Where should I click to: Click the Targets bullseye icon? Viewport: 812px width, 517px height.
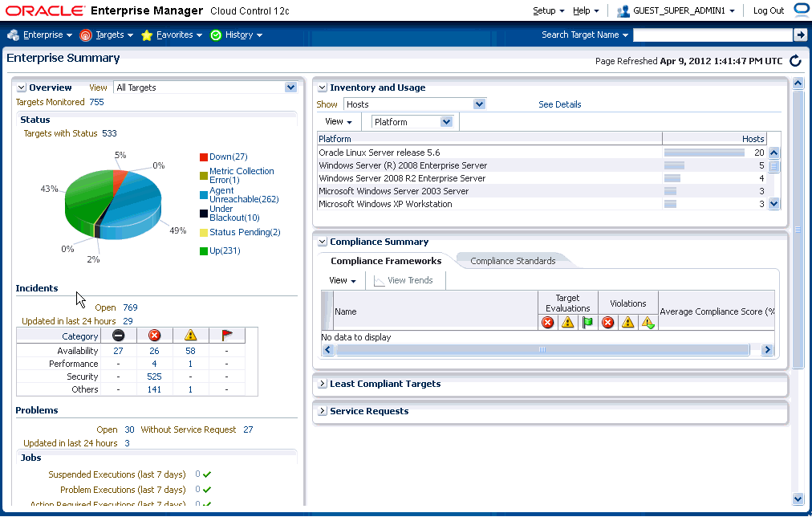point(85,35)
